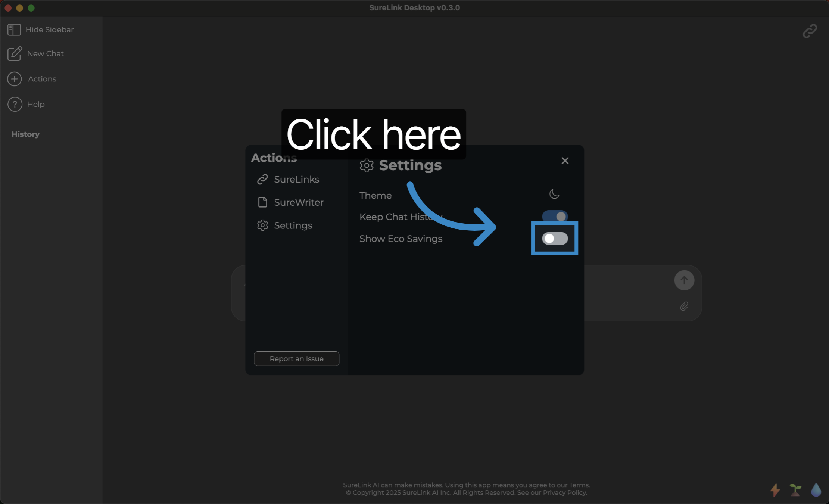The height and width of the screenshot is (504, 829).
Task: Click the History heading in sidebar
Action: [25, 134]
